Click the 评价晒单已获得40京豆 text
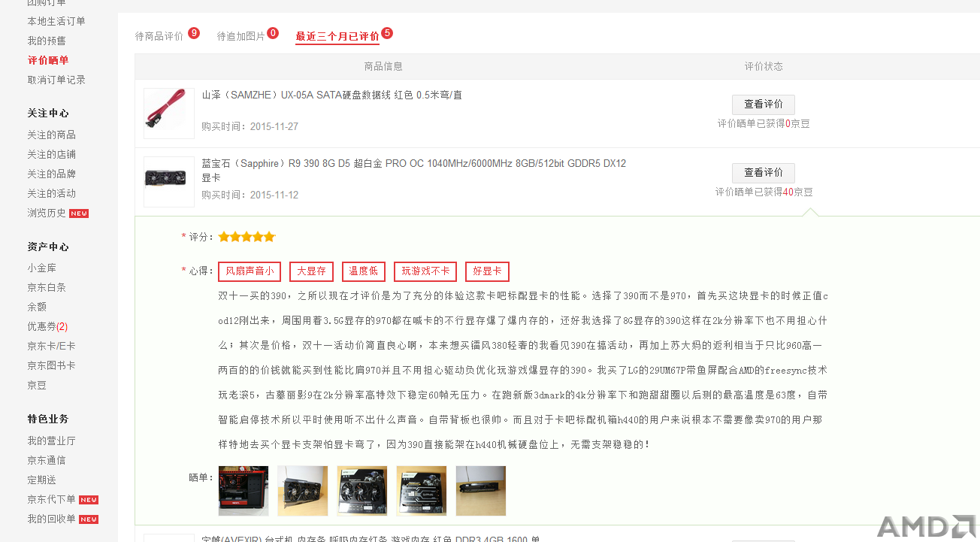980x542 pixels. tap(764, 192)
